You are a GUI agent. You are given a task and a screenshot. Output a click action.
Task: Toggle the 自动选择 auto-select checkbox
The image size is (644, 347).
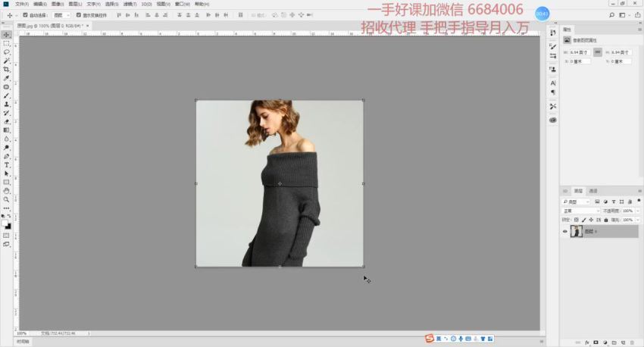click(25, 14)
